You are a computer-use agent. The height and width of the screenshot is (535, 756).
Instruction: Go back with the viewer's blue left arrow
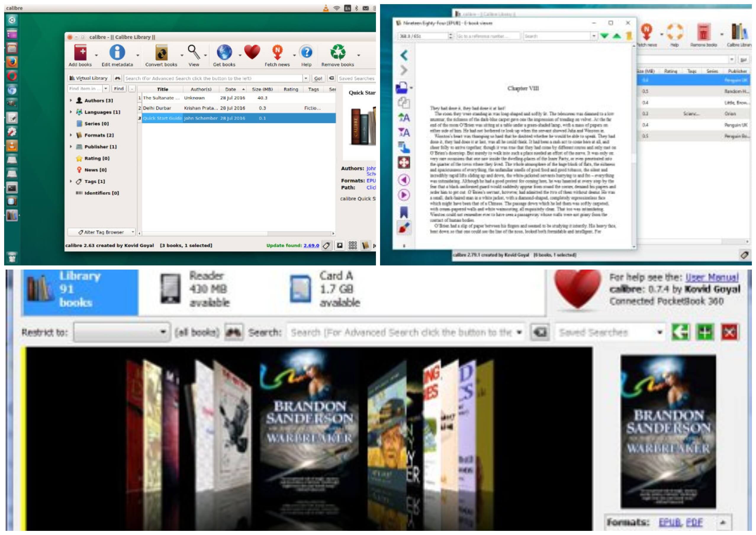pos(404,55)
